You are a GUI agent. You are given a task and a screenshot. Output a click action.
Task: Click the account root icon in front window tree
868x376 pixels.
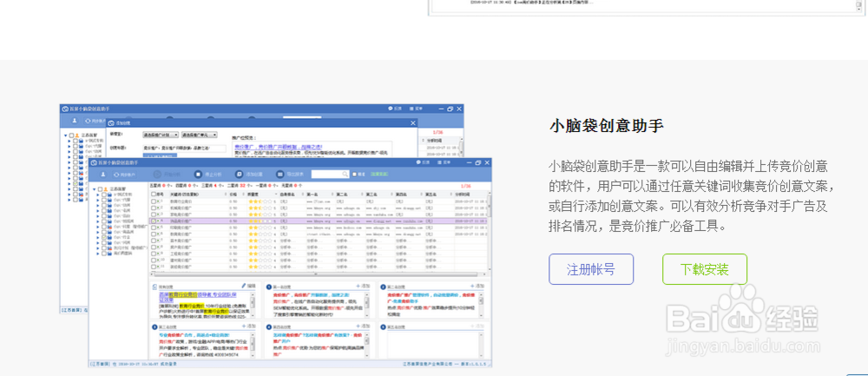pyautogui.click(x=106, y=188)
